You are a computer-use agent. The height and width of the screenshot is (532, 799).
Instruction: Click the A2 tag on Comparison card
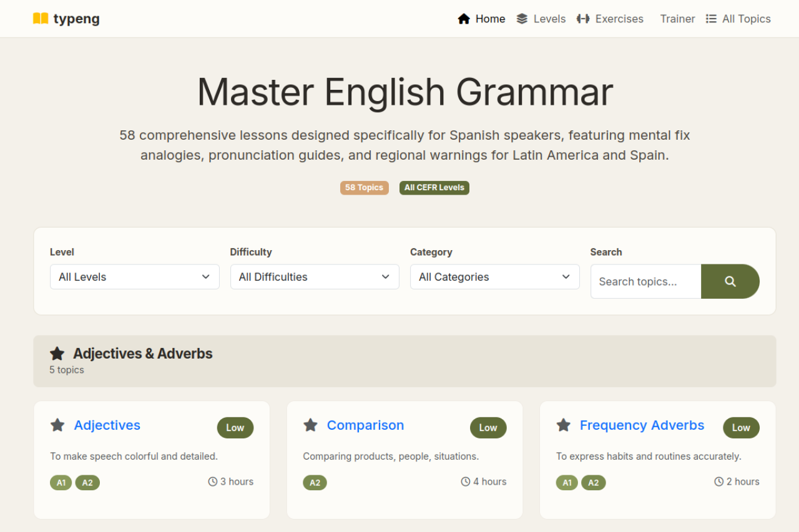[x=315, y=483]
